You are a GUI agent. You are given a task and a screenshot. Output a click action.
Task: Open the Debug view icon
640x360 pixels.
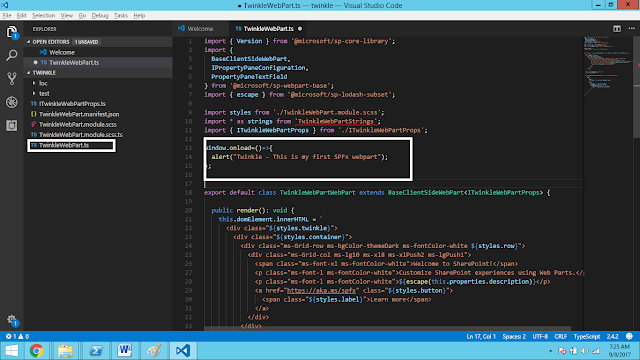click(x=12, y=102)
